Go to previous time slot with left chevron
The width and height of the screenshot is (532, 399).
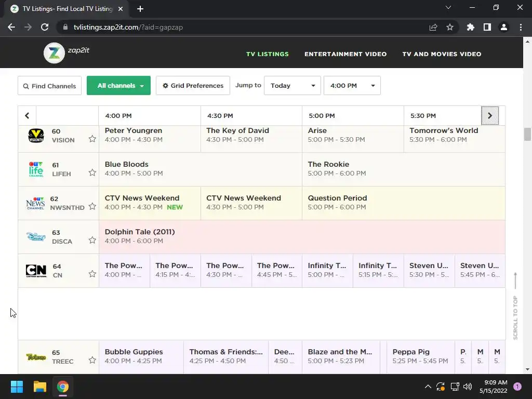27,116
